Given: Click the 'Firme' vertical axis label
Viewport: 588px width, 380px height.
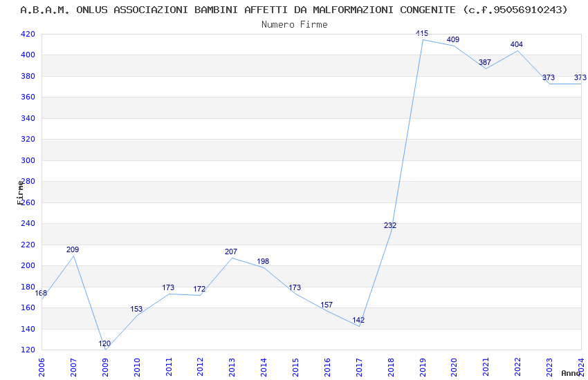Looking at the screenshot, I should tap(20, 193).
